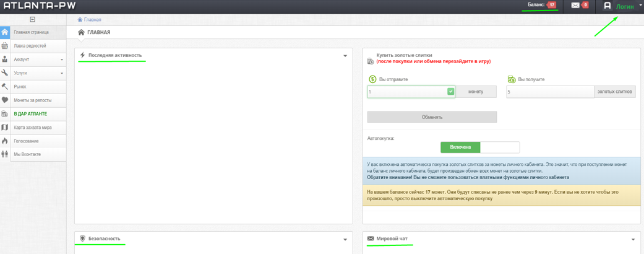Open Лавка редкостей menu item

(x=33, y=46)
